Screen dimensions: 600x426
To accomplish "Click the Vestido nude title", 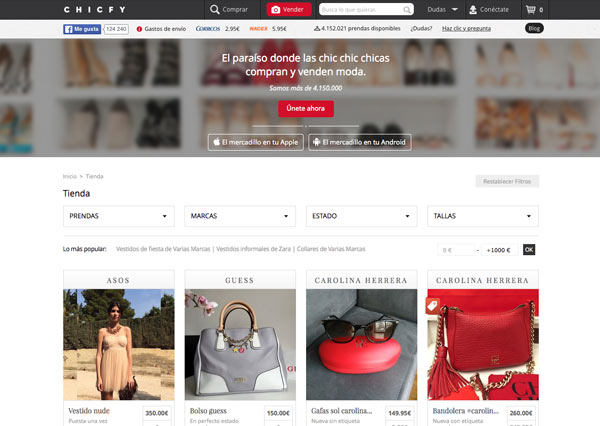I will [89, 411].
